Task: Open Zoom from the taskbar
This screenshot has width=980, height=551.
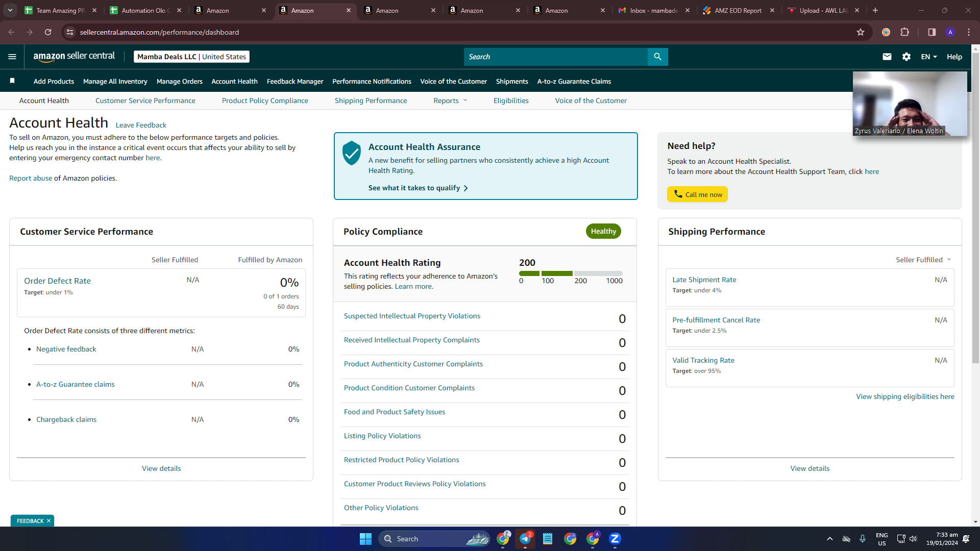Action: [x=615, y=539]
